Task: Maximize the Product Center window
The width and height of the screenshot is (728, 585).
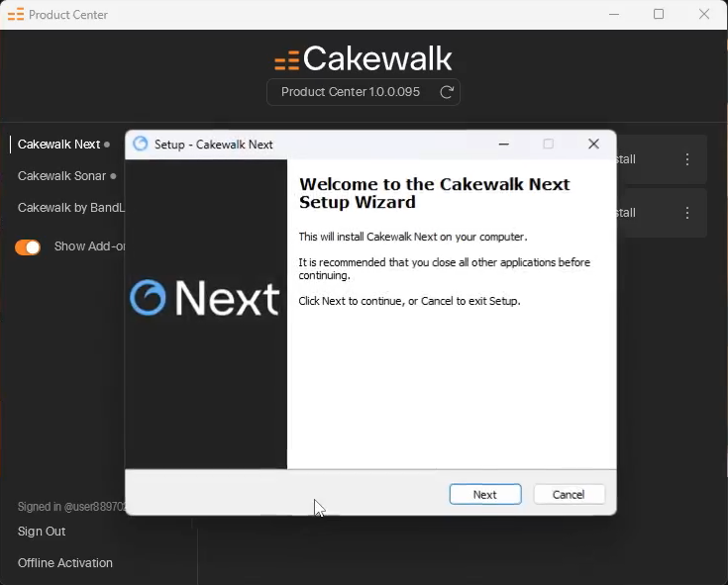Action: pos(659,15)
